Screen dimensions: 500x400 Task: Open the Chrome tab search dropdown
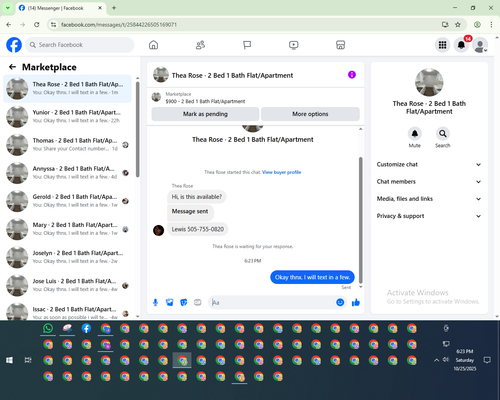pyautogui.click(x=7, y=8)
